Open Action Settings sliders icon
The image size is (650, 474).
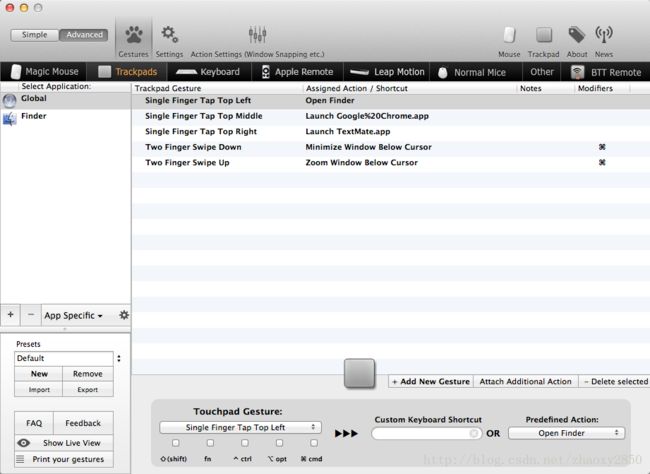(x=257, y=41)
